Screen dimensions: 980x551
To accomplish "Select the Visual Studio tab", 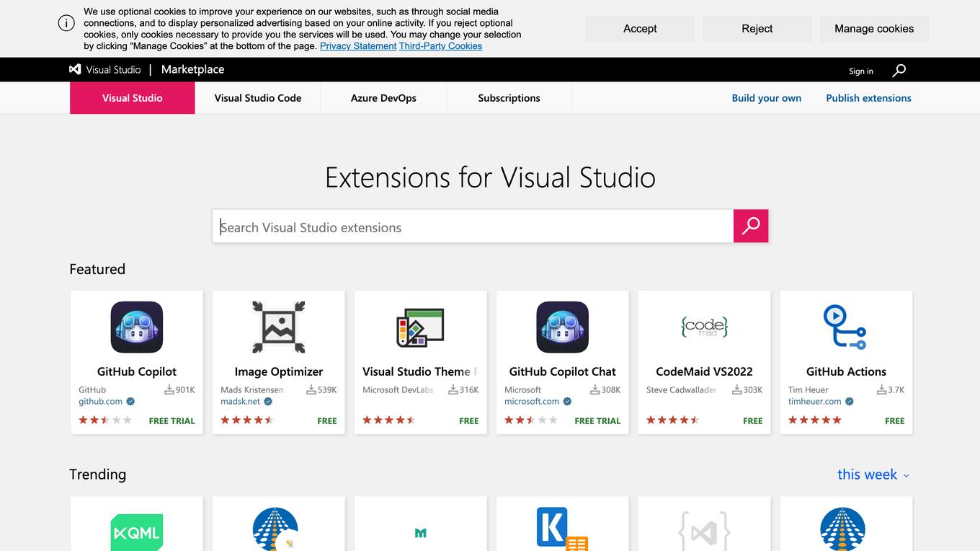I will point(133,98).
